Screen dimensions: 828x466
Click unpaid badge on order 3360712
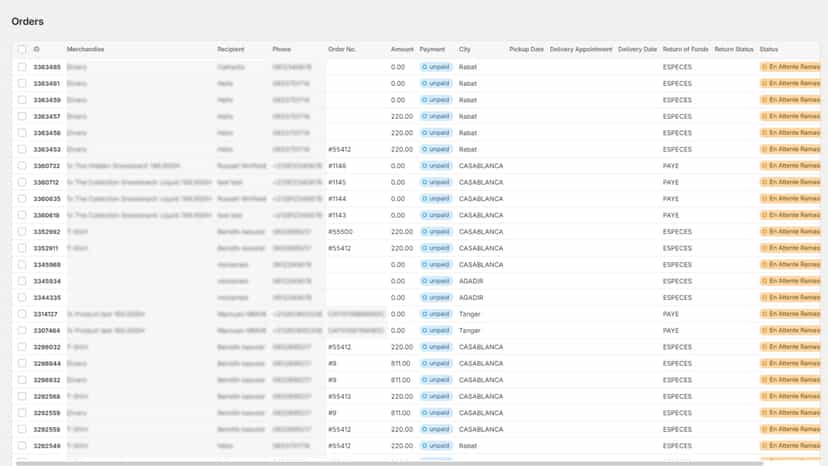[x=436, y=182]
